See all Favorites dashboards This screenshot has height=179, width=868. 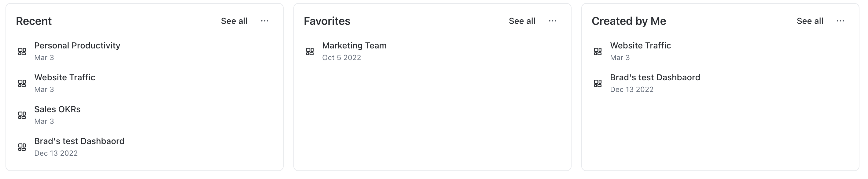click(x=522, y=21)
